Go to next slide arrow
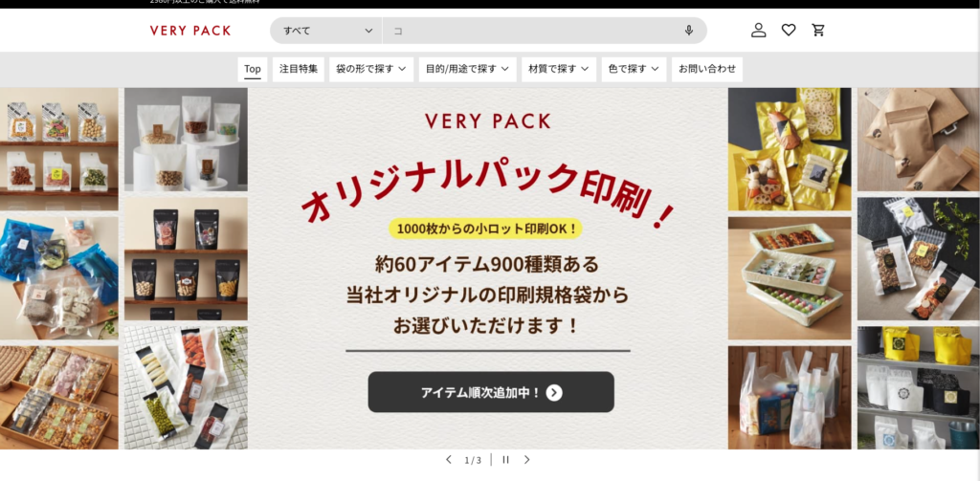 tap(527, 460)
